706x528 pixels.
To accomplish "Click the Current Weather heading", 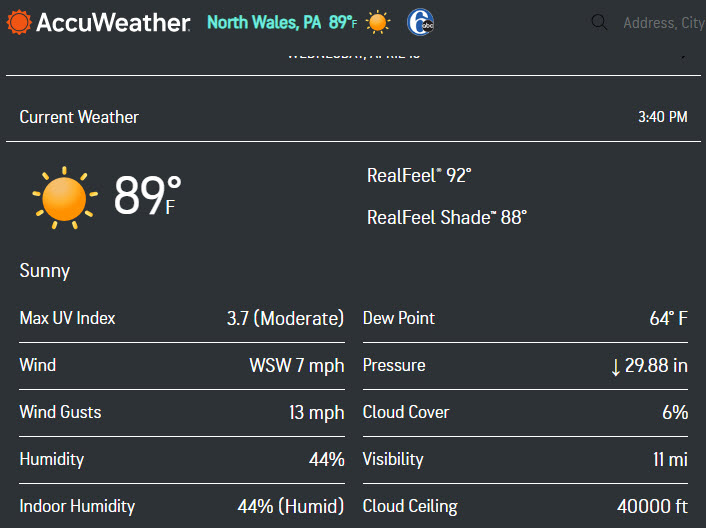I will 79,117.
